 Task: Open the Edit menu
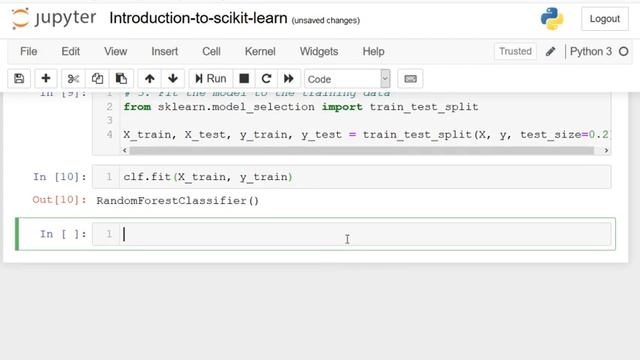(71, 51)
